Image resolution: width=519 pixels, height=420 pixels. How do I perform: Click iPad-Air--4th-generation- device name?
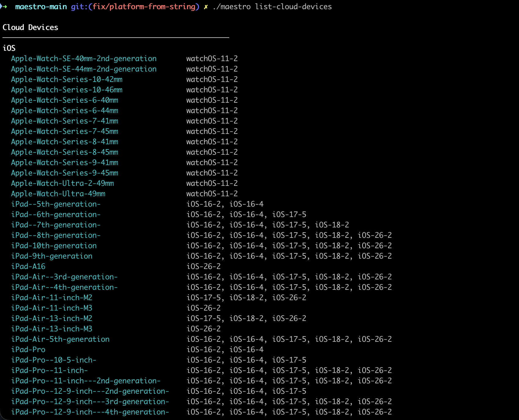coord(64,287)
